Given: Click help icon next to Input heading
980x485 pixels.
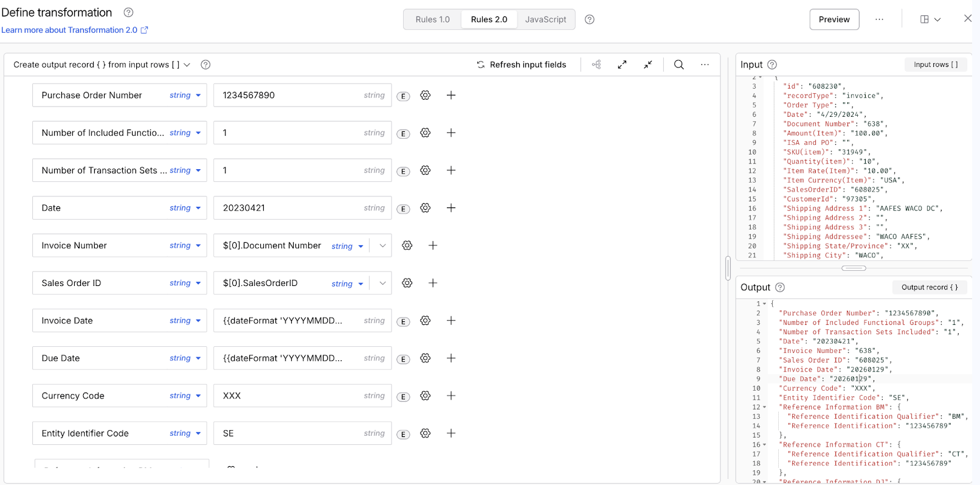Looking at the screenshot, I should [772, 65].
